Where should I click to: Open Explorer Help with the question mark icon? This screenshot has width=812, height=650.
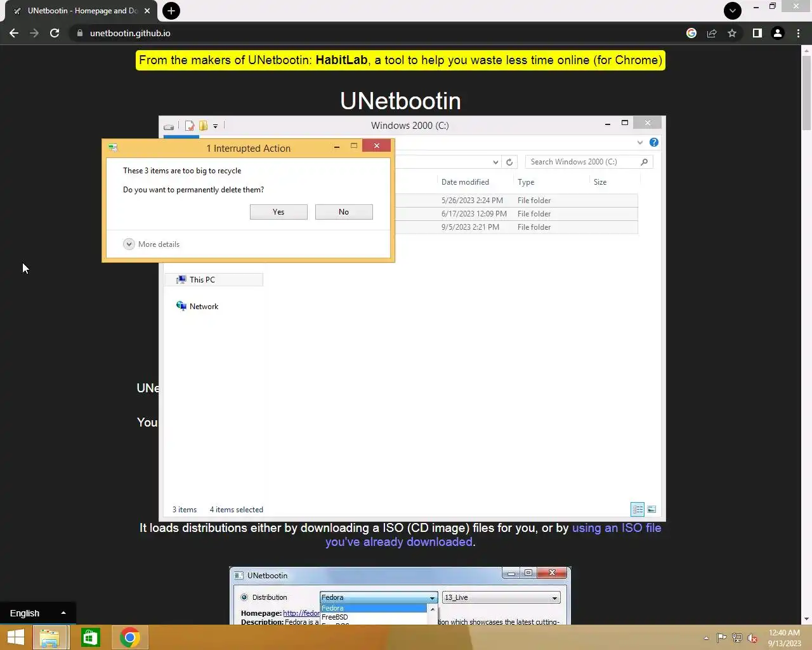(x=654, y=142)
